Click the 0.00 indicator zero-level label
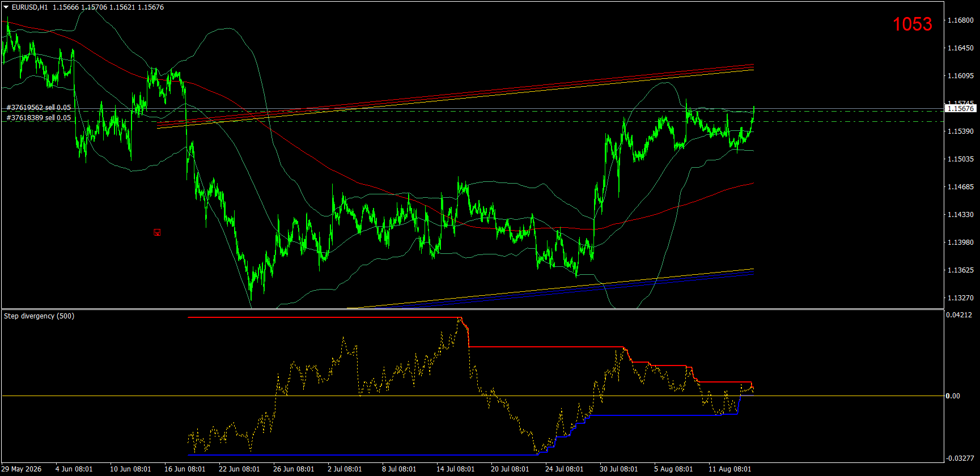The image size is (980, 476). (953, 396)
